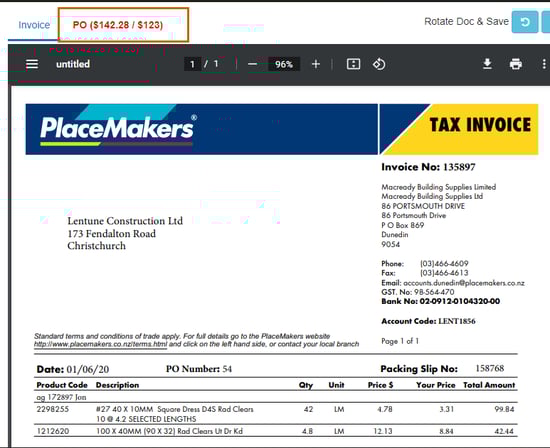Switch to the Invoice tab
This screenshot has height=448, width=550.
34,25
